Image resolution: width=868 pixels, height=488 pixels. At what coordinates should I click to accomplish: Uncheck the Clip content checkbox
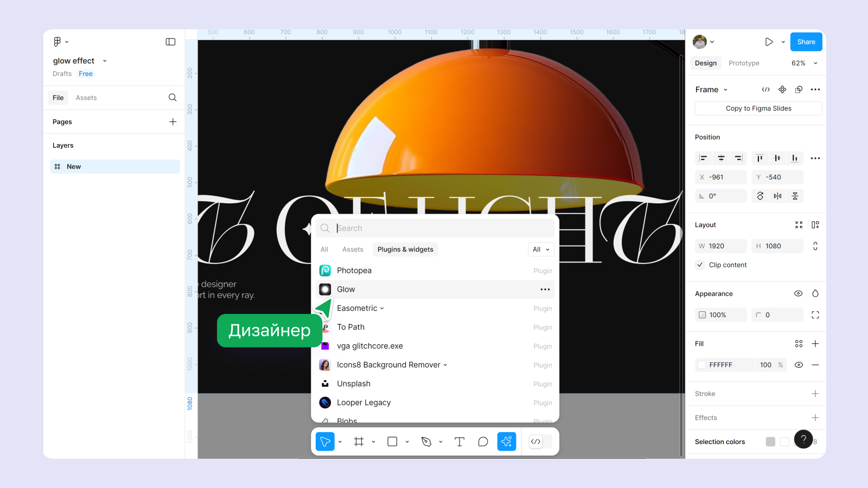click(x=700, y=265)
